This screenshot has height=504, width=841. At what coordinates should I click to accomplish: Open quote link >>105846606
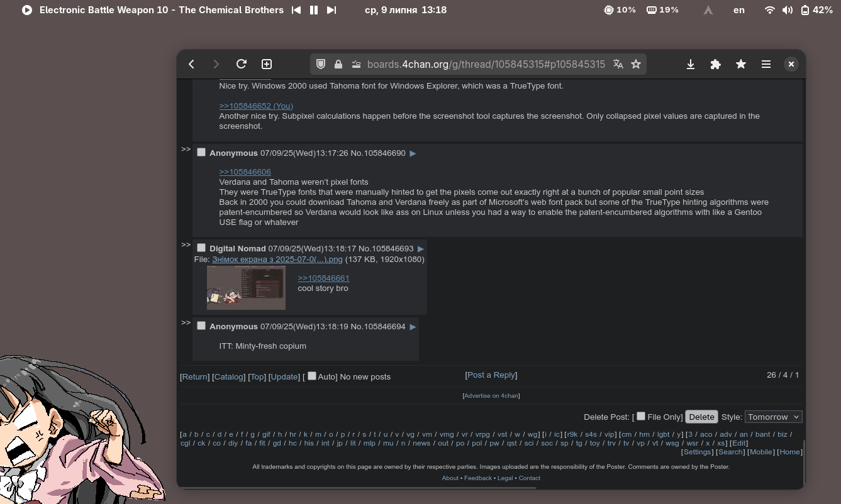[245, 172]
